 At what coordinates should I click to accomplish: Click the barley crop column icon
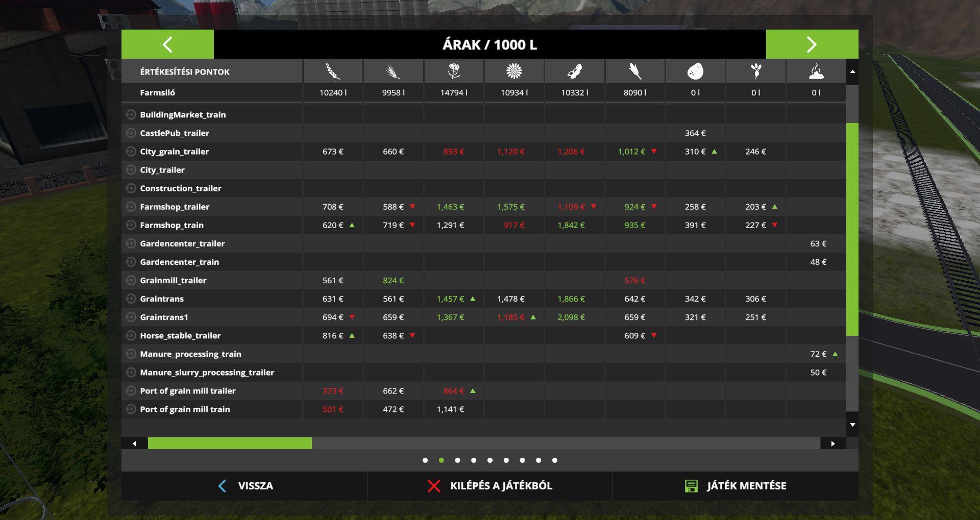(x=393, y=71)
